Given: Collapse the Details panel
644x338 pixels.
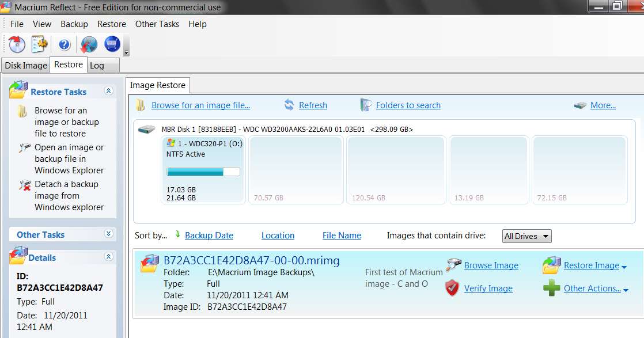Looking at the screenshot, I should (x=108, y=257).
